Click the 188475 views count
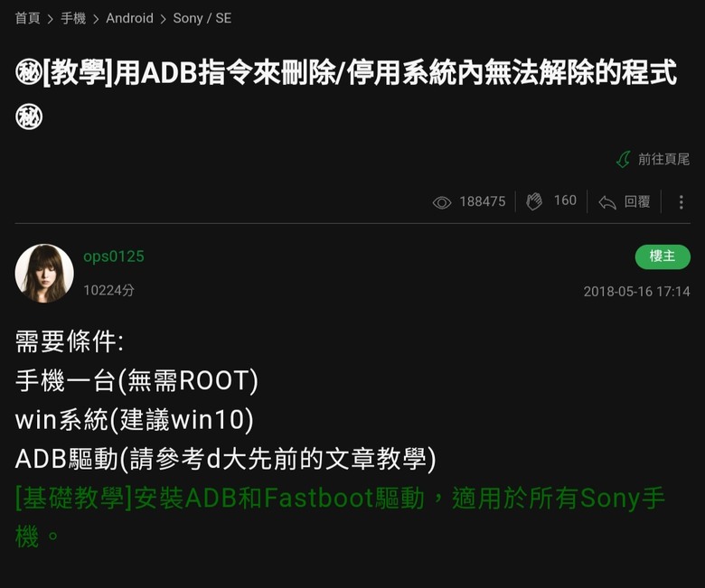The width and height of the screenshot is (705, 588). (x=483, y=201)
